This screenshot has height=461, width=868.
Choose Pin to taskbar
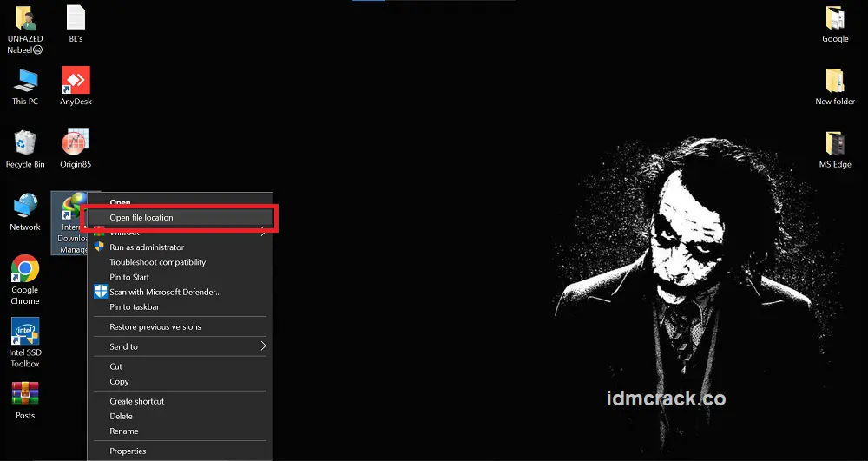coord(180,307)
